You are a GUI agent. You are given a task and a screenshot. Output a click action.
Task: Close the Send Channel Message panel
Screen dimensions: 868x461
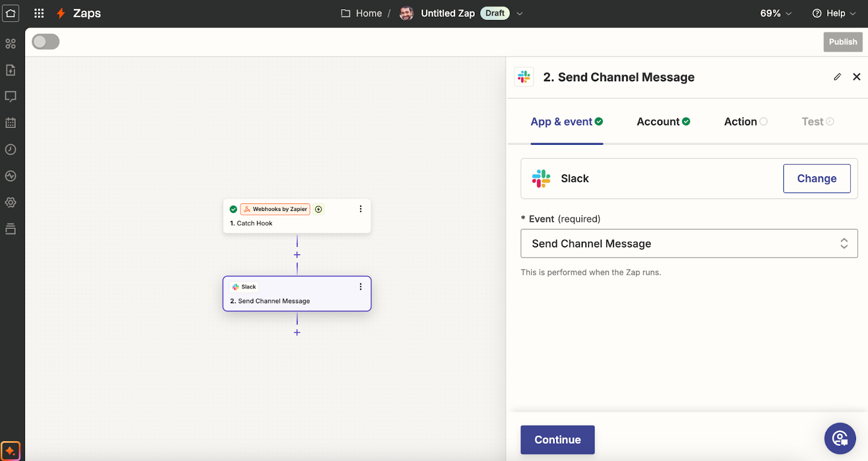point(857,77)
